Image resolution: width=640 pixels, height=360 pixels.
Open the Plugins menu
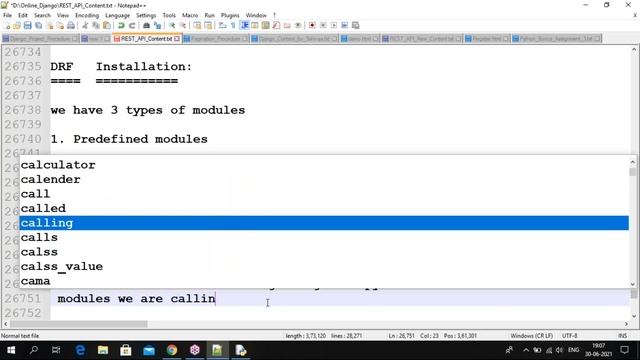point(230,15)
